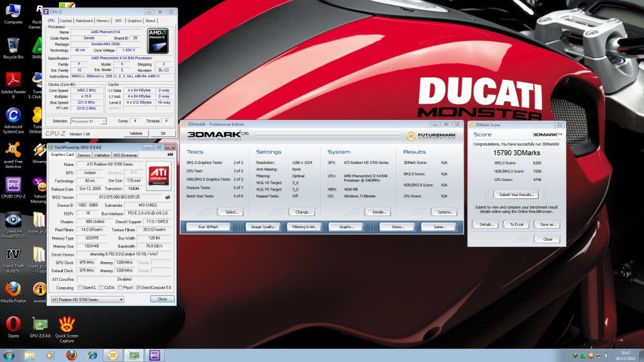Open Windows Media Player taskbar icon

coord(50,356)
